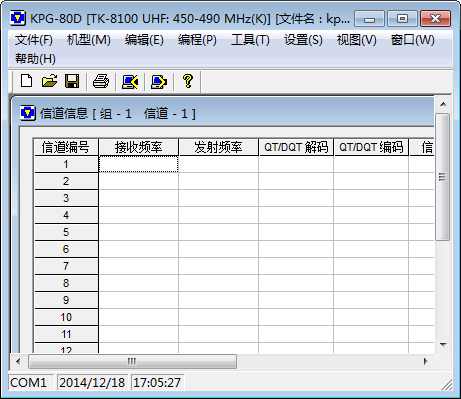Click the 发射频率 column header
This screenshot has width=461, height=399.
[219, 147]
